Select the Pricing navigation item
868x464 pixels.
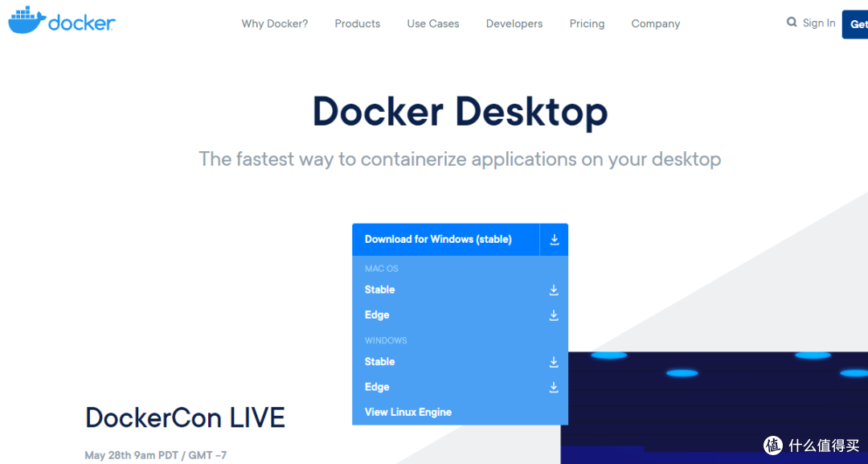587,23
